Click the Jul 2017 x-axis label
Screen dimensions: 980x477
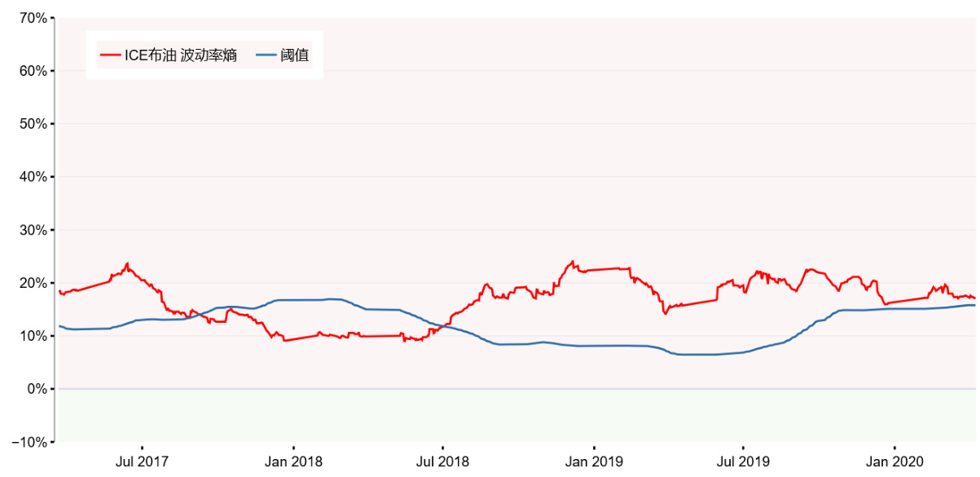tap(142, 462)
